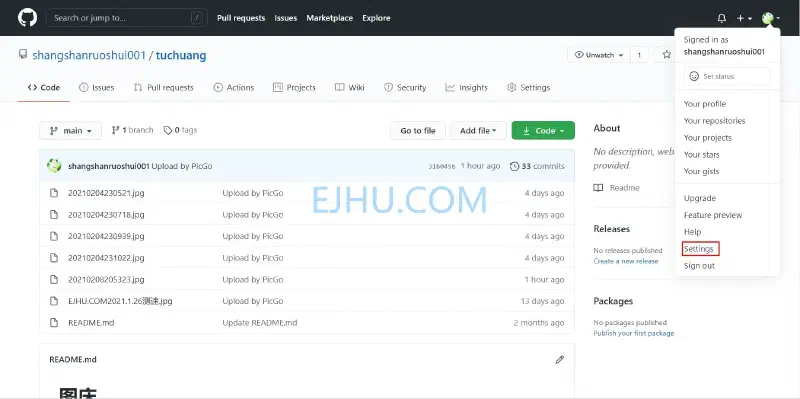
Task: Open the notifications bell icon
Action: click(721, 18)
